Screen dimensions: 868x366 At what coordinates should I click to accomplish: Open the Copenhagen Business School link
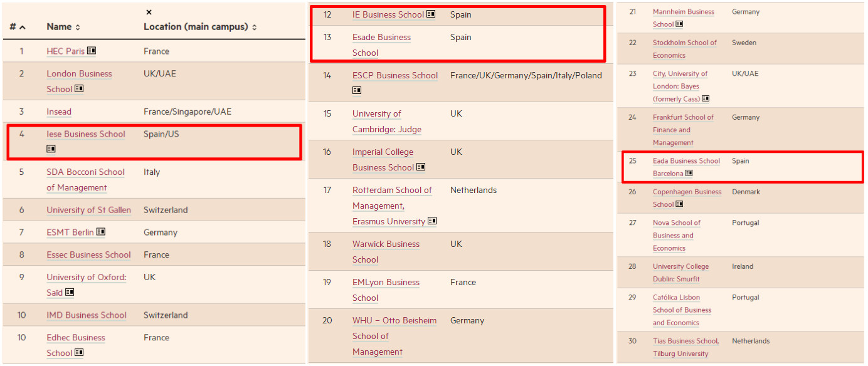coord(687,198)
